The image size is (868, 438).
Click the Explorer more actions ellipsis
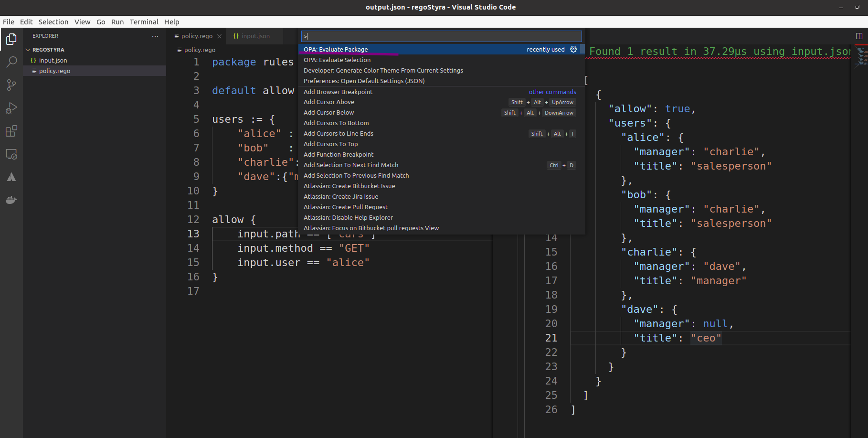tap(155, 36)
